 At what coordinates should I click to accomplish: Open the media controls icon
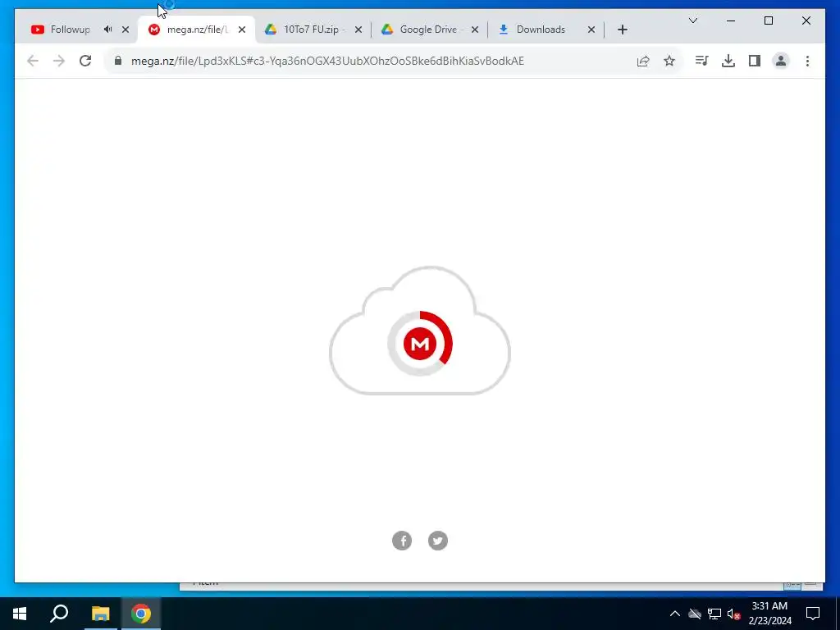coord(702,61)
